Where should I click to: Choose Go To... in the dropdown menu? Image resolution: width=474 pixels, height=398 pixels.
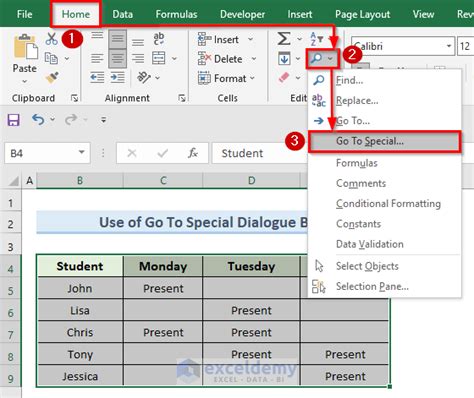coord(385,121)
